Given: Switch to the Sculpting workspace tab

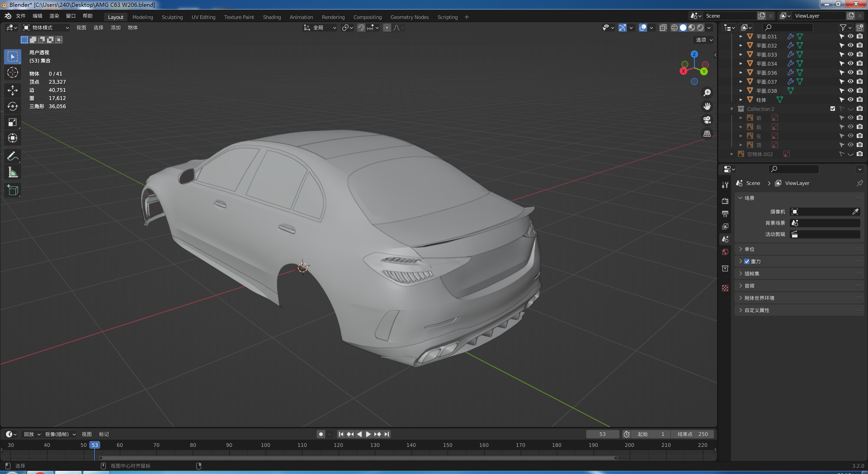Looking at the screenshot, I should click(172, 17).
